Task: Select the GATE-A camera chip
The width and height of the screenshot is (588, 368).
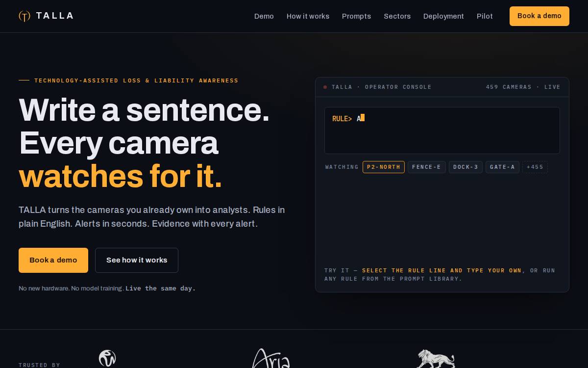Action: pos(502,167)
